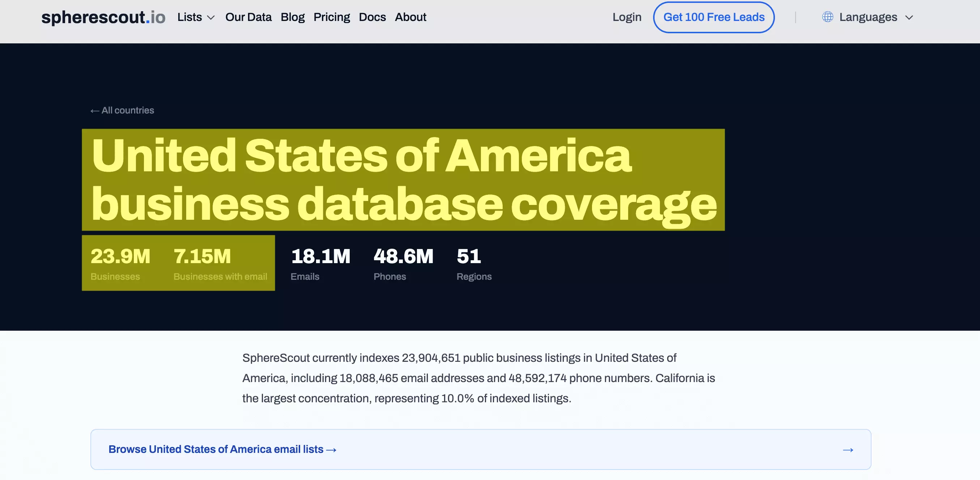Click the right arrow icon in browse card
The width and height of the screenshot is (980, 480).
[848, 450]
